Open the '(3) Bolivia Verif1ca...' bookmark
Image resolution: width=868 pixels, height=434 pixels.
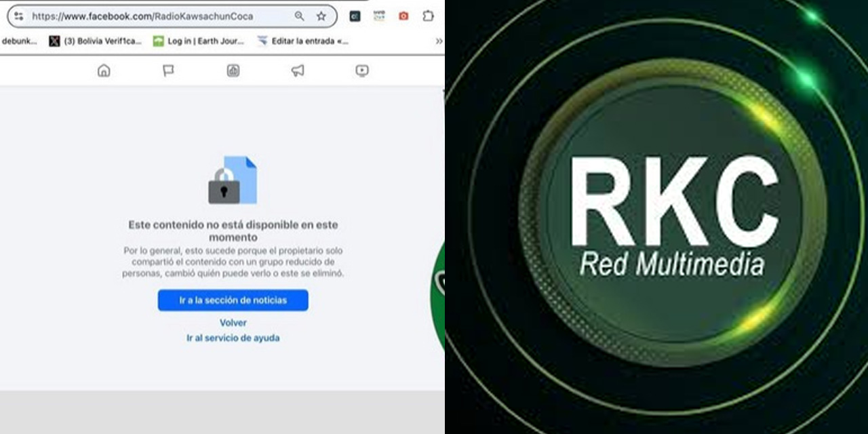click(x=96, y=41)
